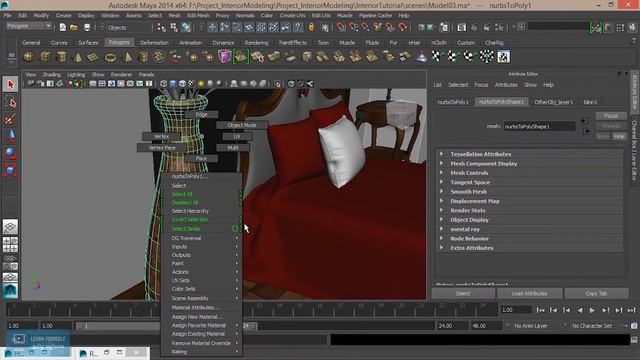Choose Edge from marking menu
The width and height of the screenshot is (640, 360).
click(202, 114)
